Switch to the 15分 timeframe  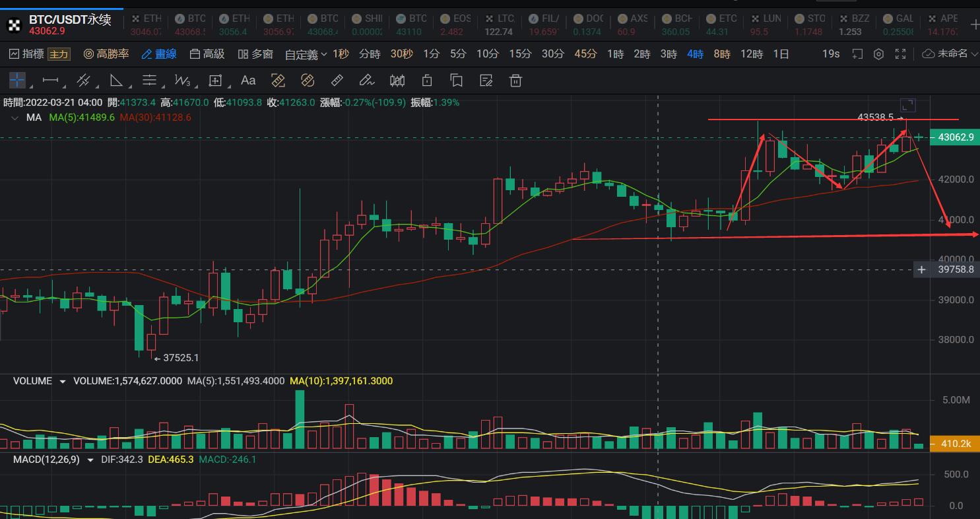click(x=520, y=54)
